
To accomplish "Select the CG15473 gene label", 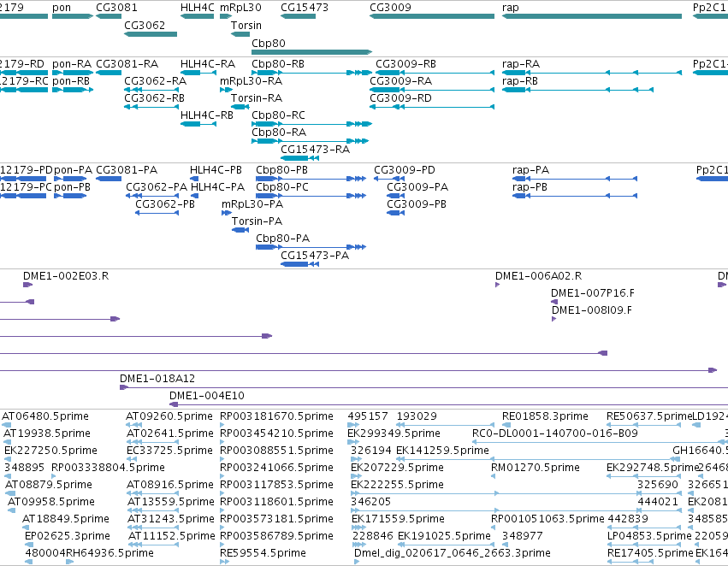I will (x=304, y=8).
